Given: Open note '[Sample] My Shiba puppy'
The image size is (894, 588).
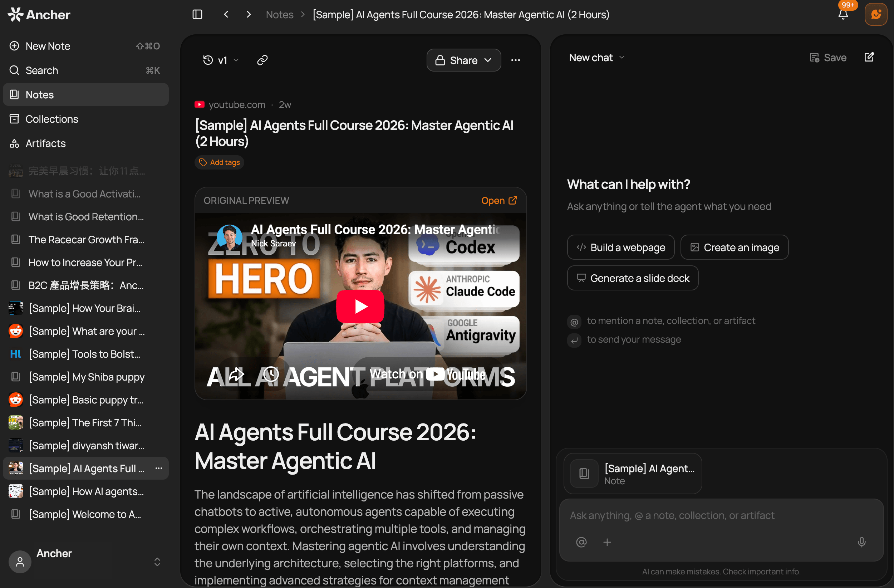Looking at the screenshot, I should (x=85, y=377).
